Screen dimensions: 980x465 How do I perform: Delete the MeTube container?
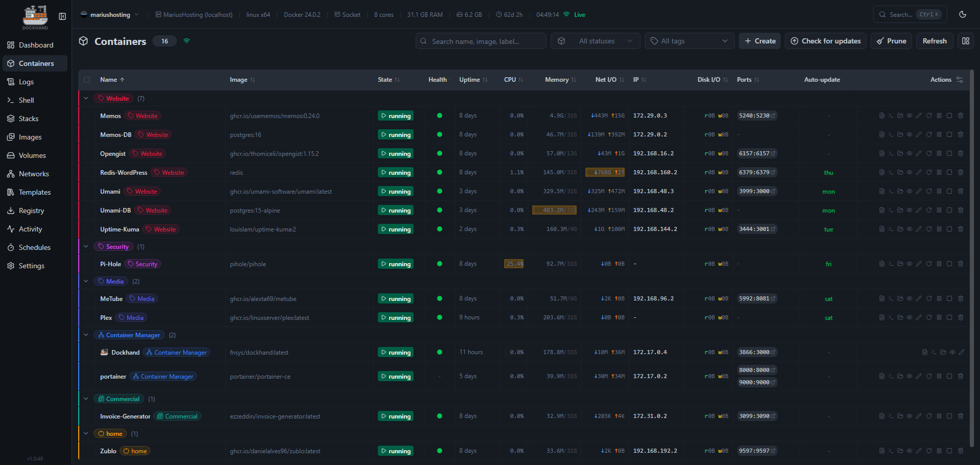(961, 299)
